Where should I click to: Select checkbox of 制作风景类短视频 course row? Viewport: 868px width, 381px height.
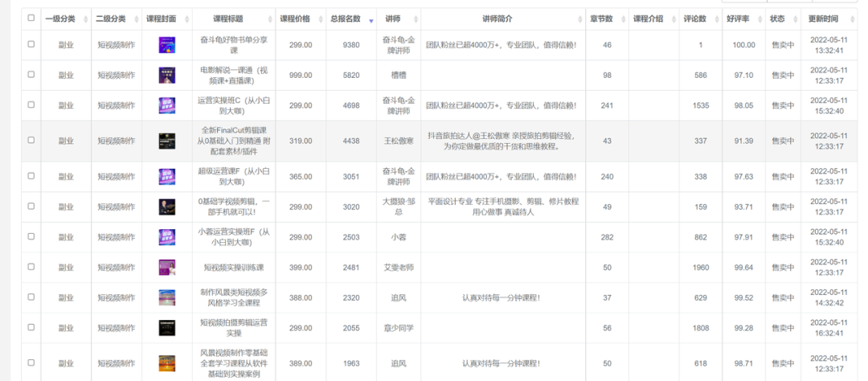coord(31,297)
